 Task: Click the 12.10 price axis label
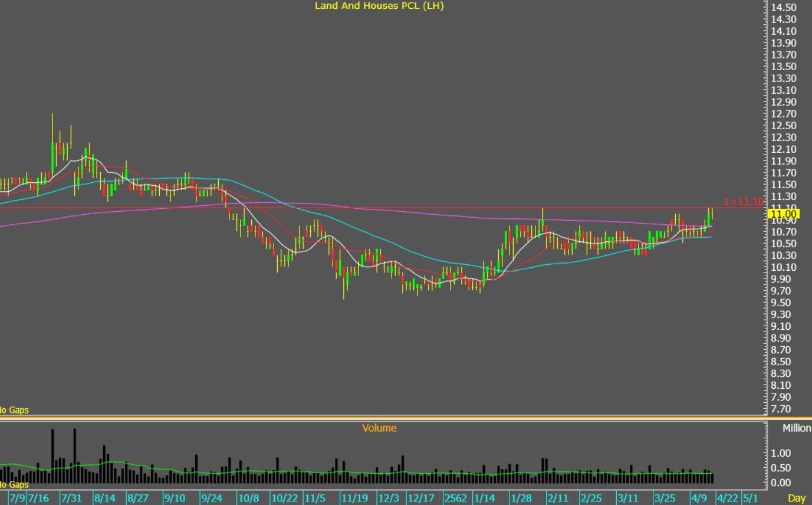coord(784,149)
